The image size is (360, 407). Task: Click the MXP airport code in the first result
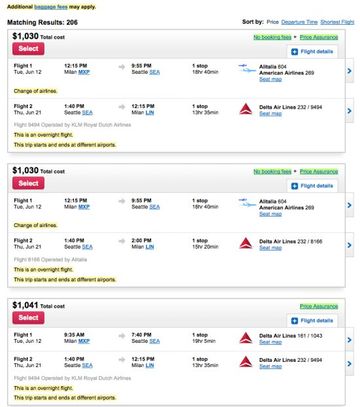click(x=84, y=72)
